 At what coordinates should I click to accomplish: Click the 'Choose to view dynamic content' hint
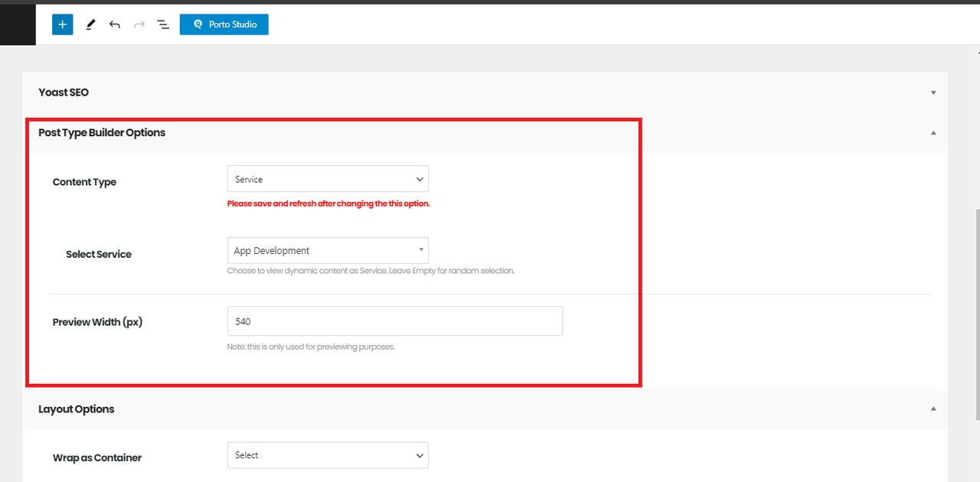coord(371,271)
